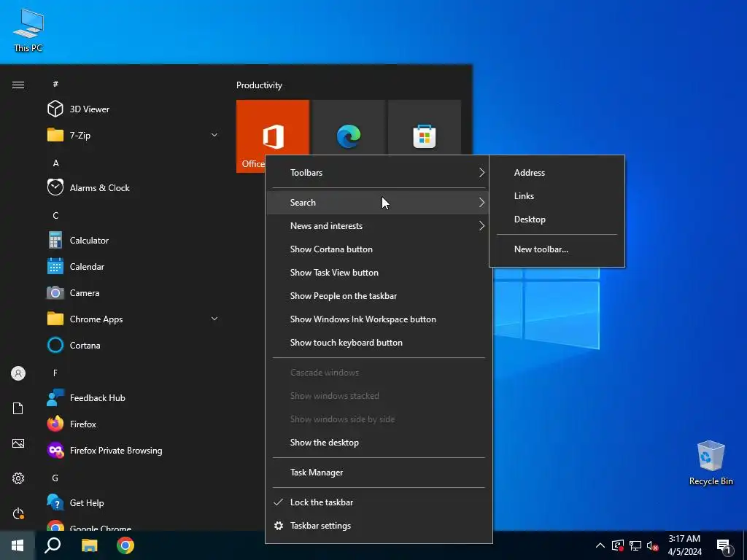Toggle Show Windows Ink Workspace button
Viewport: 747px width, 560px height.
tap(379, 319)
